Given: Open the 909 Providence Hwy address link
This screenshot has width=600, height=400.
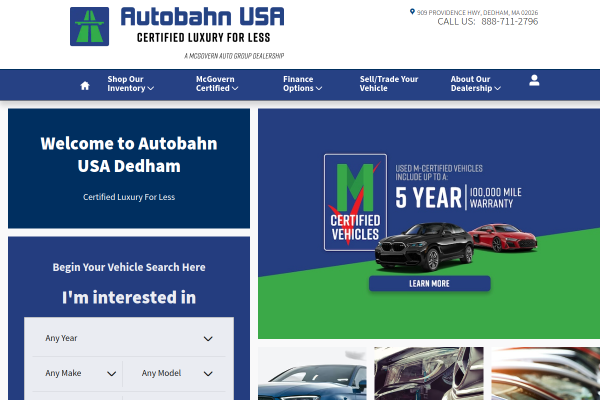Looking at the screenshot, I should pos(477,13).
